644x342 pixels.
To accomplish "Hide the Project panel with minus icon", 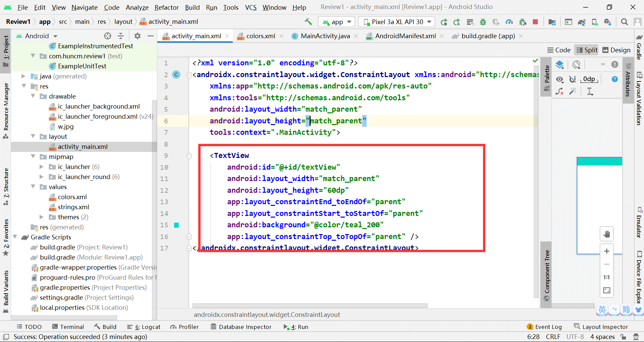I will pyautogui.click(x=151, y=36).
